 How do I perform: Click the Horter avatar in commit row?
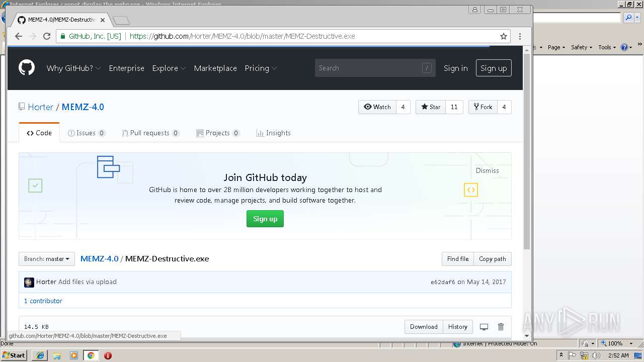(29, 282)
